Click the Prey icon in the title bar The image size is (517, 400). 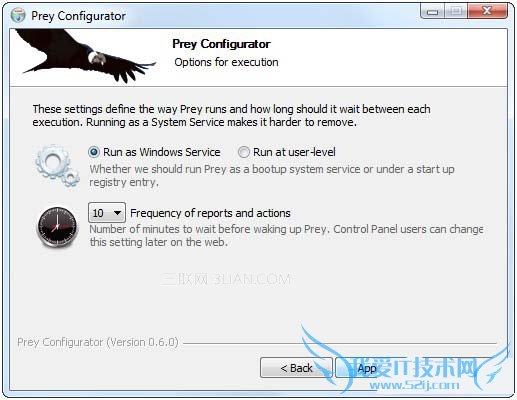(18, 15)
